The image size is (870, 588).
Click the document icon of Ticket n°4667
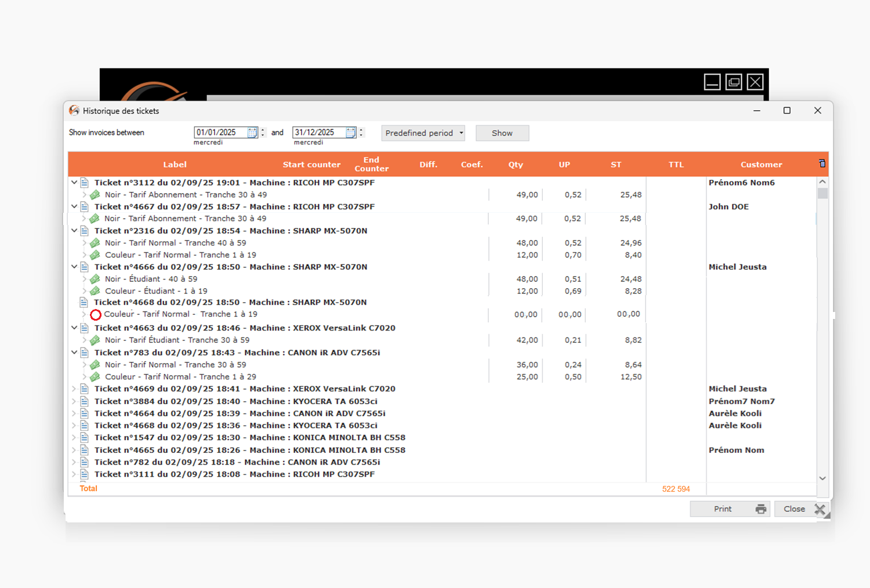pos(84,207)
